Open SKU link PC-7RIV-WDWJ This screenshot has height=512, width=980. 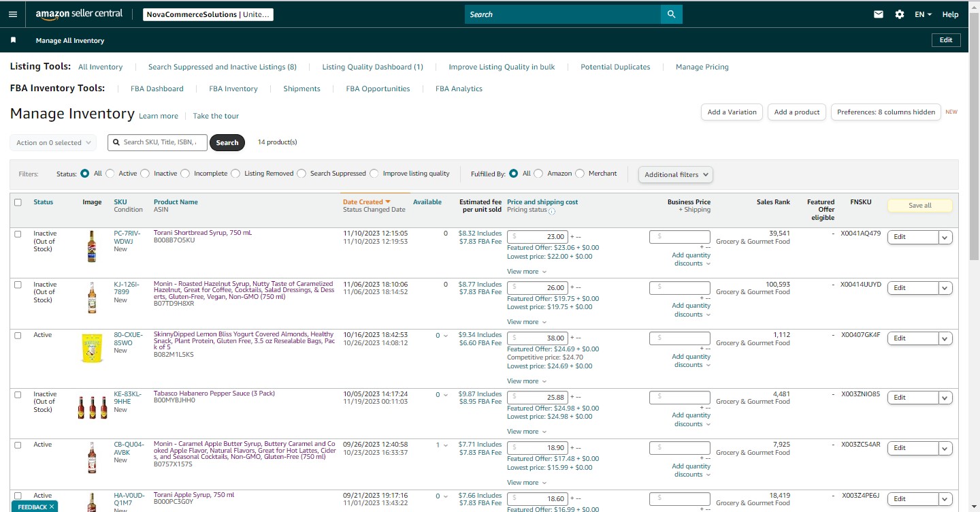coord(129,237)
